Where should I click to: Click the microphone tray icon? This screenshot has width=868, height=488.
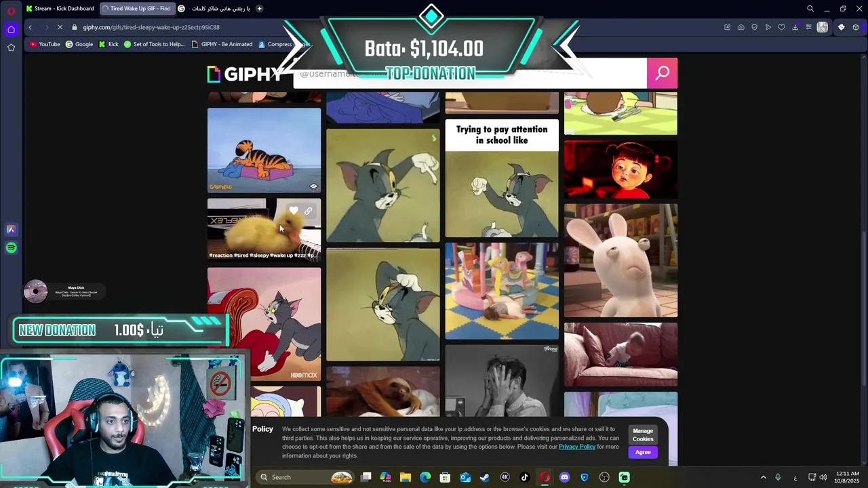tap(778, 477)
